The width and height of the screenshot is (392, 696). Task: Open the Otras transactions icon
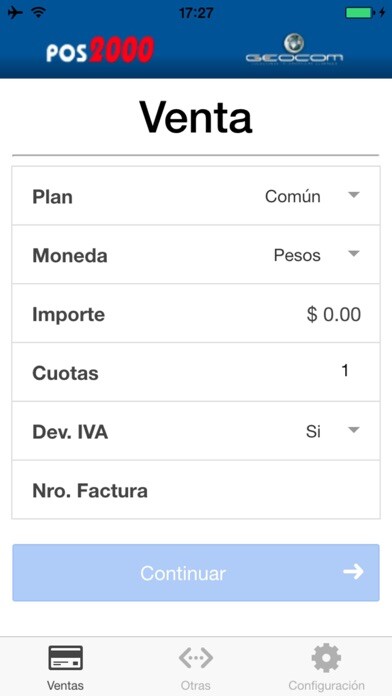pyautogui.click(x=196, y=657)
